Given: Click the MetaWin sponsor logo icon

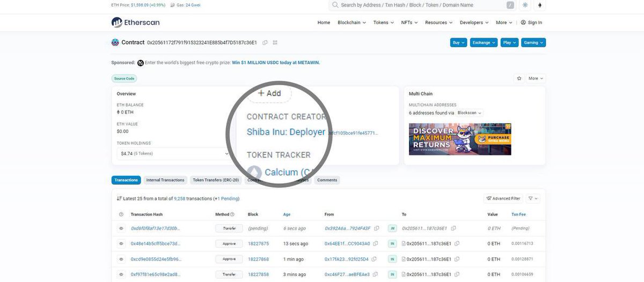Looking at the screenshot, I should [141, 63].
